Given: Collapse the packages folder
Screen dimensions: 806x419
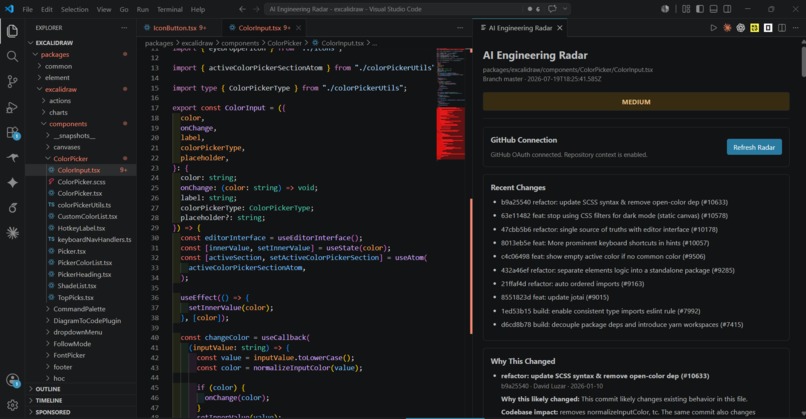Looking at the screenshot, I should [x=81, y=54].
